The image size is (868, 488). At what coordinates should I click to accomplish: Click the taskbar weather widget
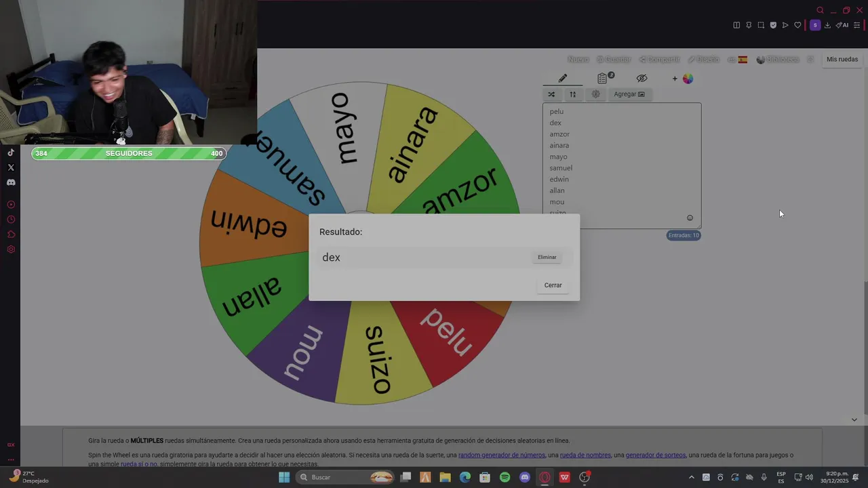point(28,477)
